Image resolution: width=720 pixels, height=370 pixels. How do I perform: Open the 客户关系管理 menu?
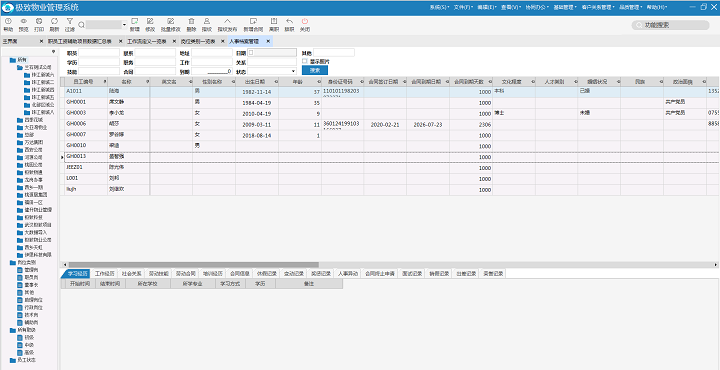click(x=597, y=7)
